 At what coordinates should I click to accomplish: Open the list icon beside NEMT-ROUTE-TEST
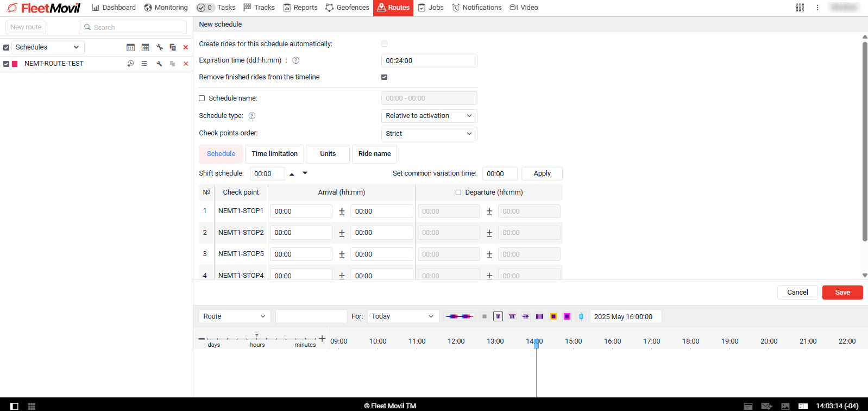(144, 64)
